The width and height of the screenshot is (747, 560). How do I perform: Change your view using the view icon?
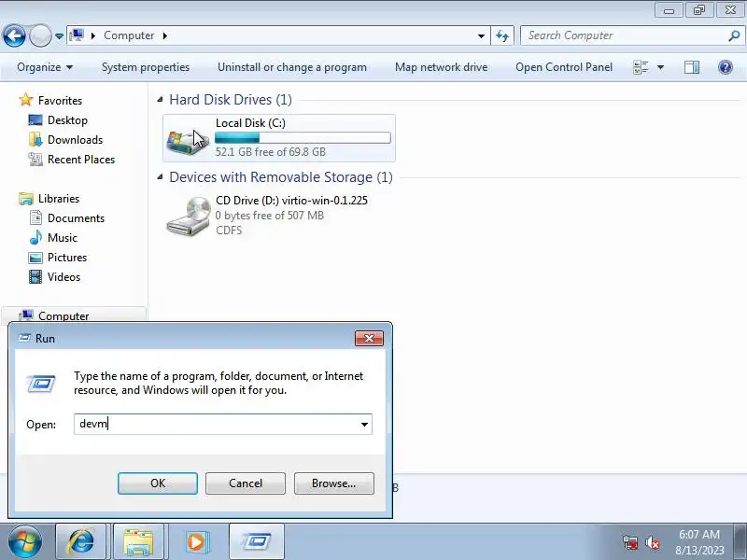pos(641,67)
